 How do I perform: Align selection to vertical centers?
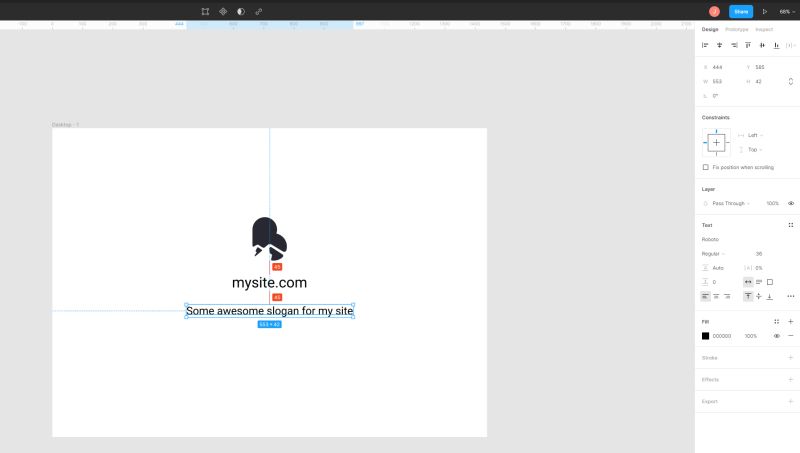pos(762,45)
